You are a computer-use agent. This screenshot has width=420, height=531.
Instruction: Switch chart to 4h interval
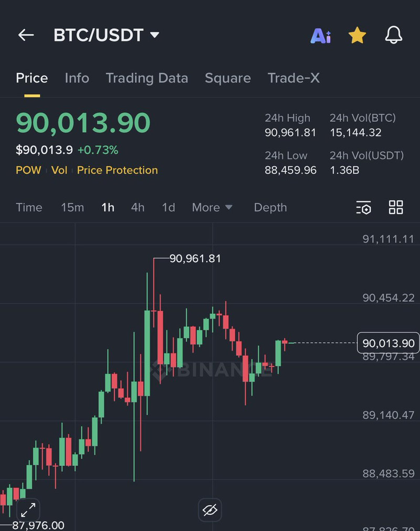[138, 207]
